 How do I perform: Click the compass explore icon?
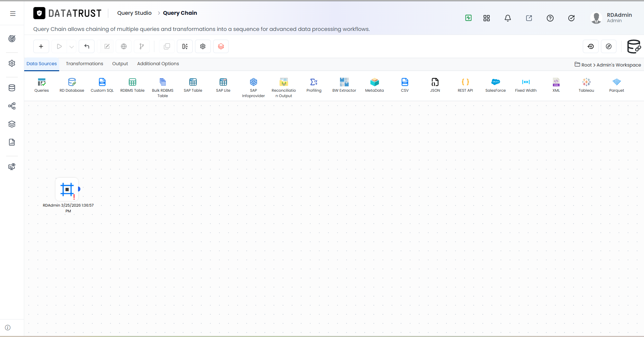[609, 46]
